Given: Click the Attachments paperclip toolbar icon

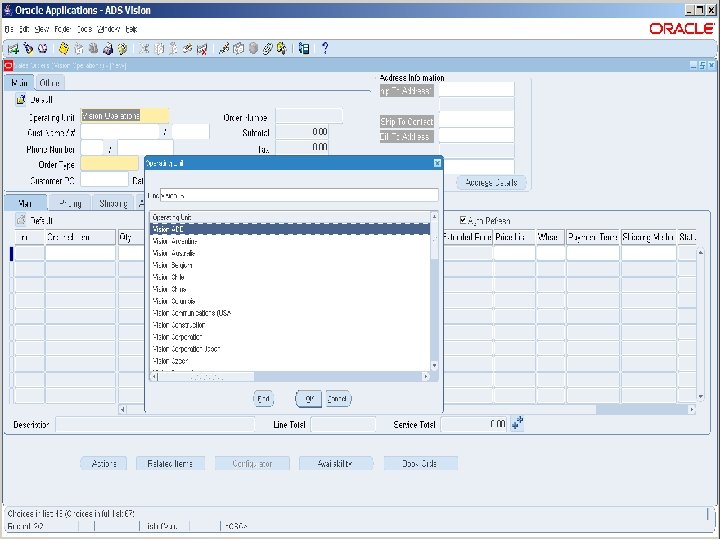Looking at the screenshot, I should [267, 49].
